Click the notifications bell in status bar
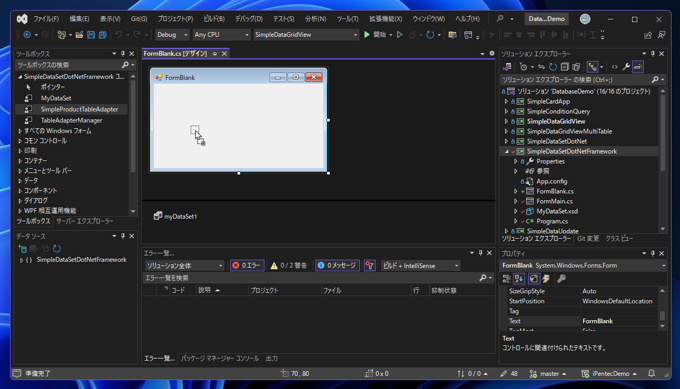This screenshot has width=680, height=389. (x=651, y=373)
